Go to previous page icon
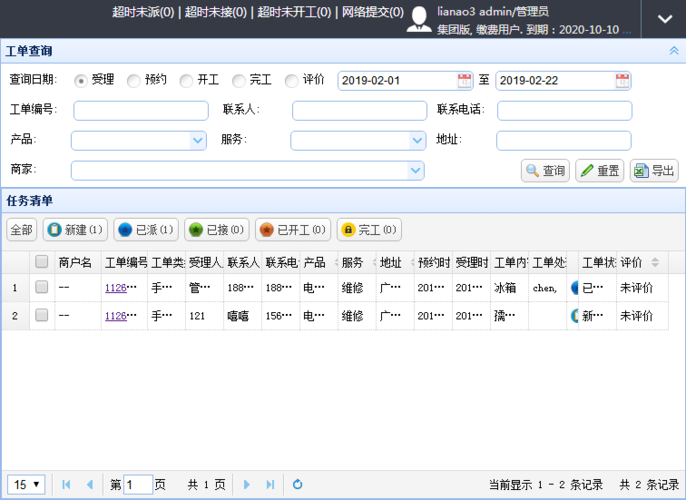 90,485
